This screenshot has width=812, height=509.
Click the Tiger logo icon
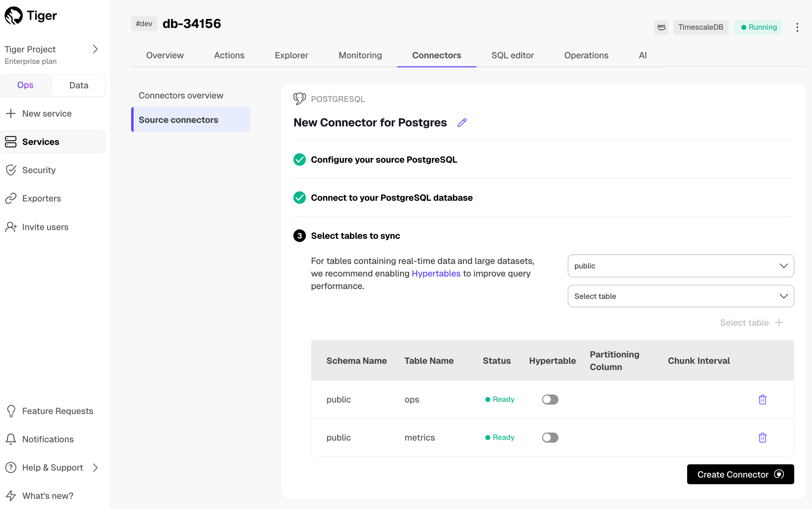click(x=14, y=16)
